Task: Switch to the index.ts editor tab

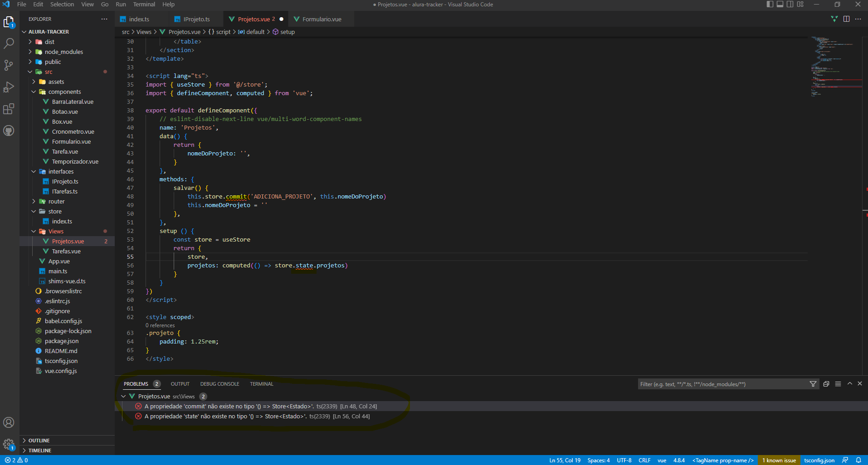Action: point(139,19)
